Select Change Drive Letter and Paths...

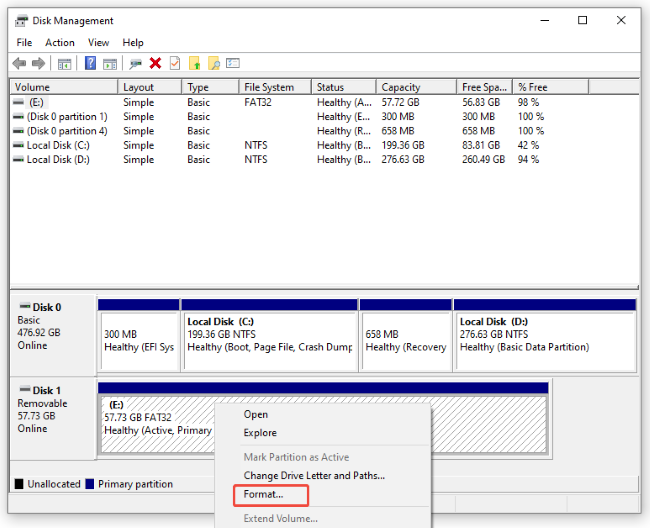314,475
